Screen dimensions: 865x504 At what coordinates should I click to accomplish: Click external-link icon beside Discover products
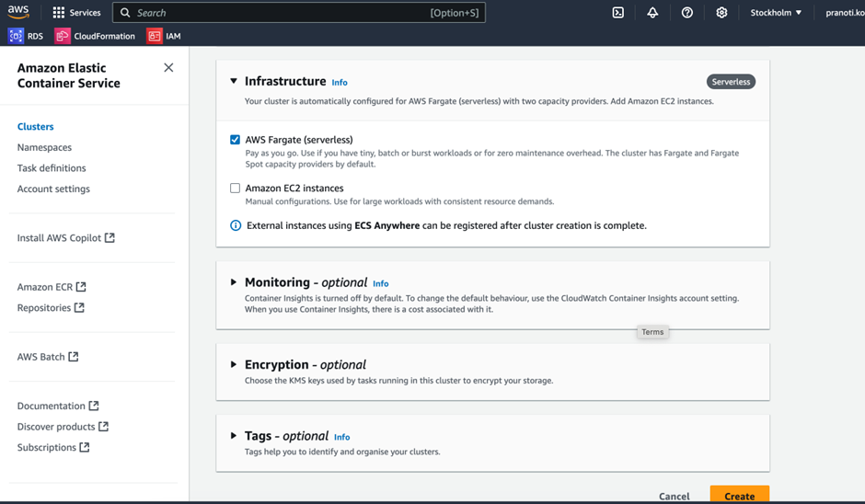(x=104, y=426)
